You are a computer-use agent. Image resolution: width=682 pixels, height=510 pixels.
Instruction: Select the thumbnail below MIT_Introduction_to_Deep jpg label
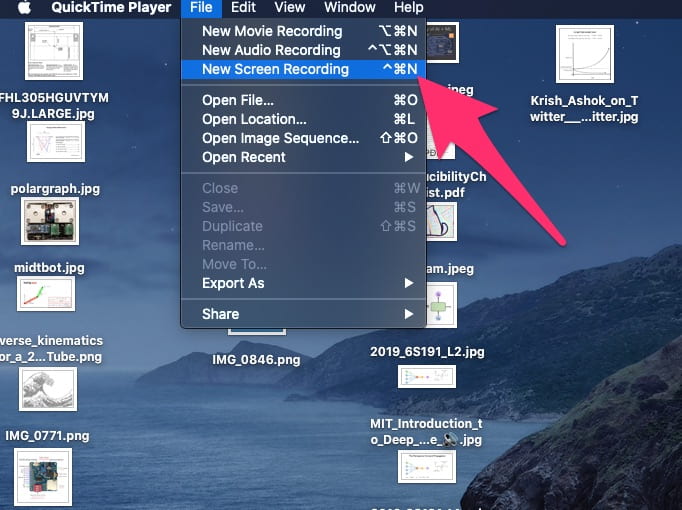click(427, 467)
